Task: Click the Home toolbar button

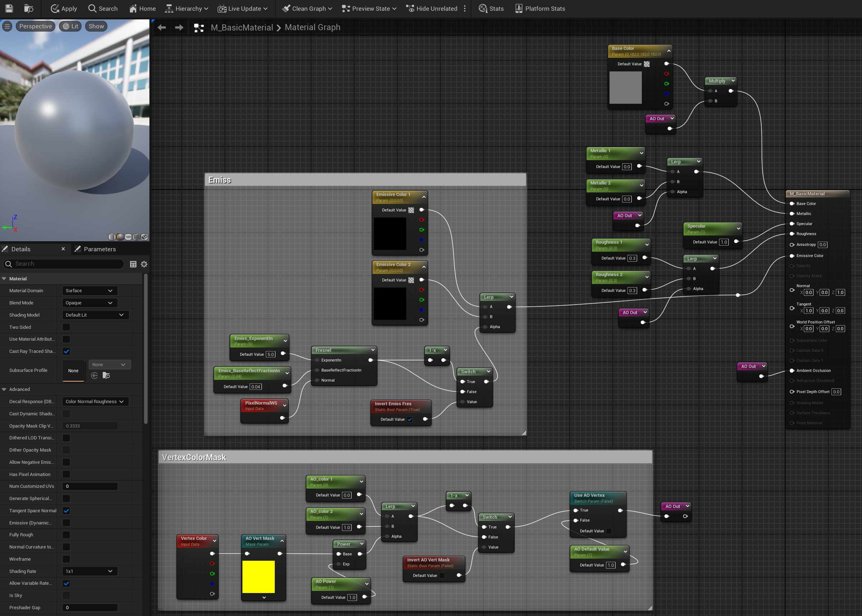Action: (x=142, y=8)
